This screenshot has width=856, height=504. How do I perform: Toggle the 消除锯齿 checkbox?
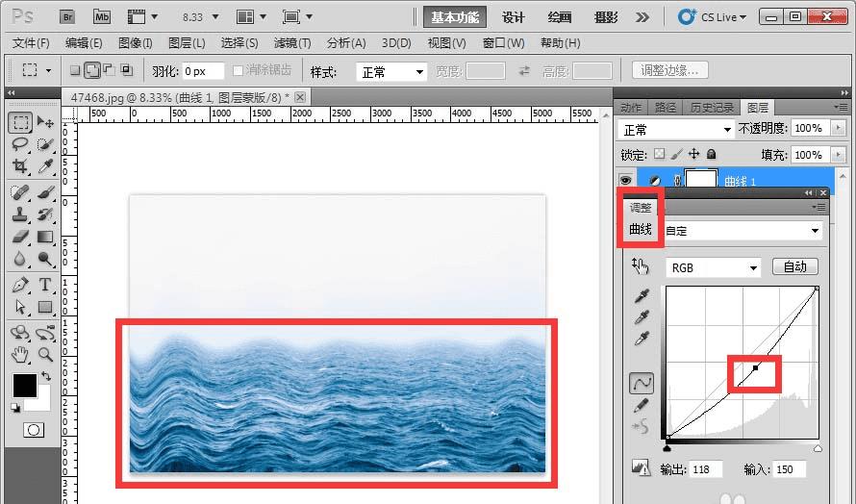click(238, 70)
